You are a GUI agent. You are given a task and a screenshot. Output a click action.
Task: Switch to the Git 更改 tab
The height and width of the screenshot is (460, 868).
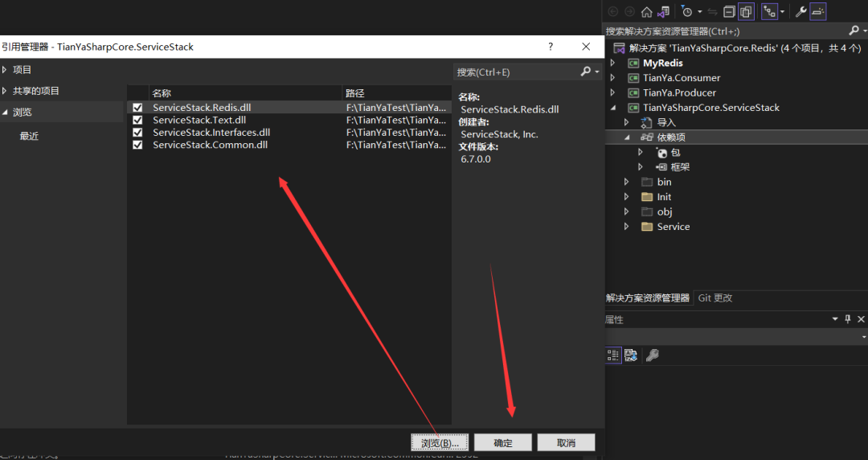715,298
